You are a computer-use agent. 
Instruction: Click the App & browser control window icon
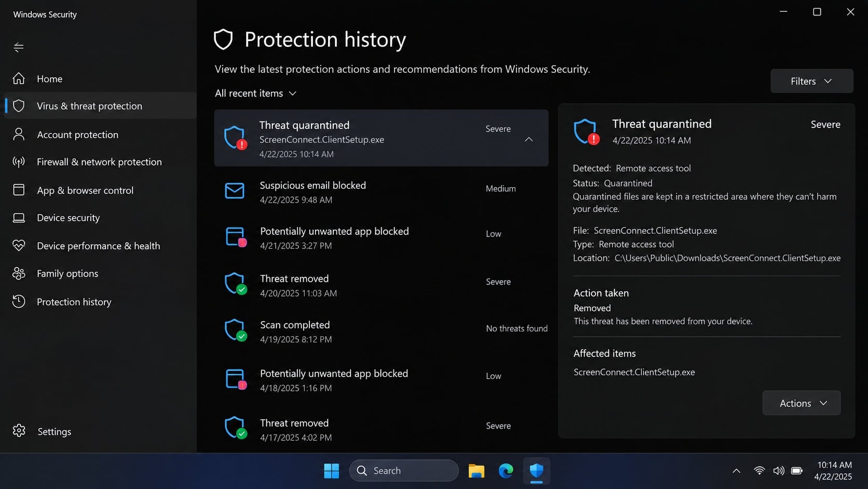[x=19, y=190]
